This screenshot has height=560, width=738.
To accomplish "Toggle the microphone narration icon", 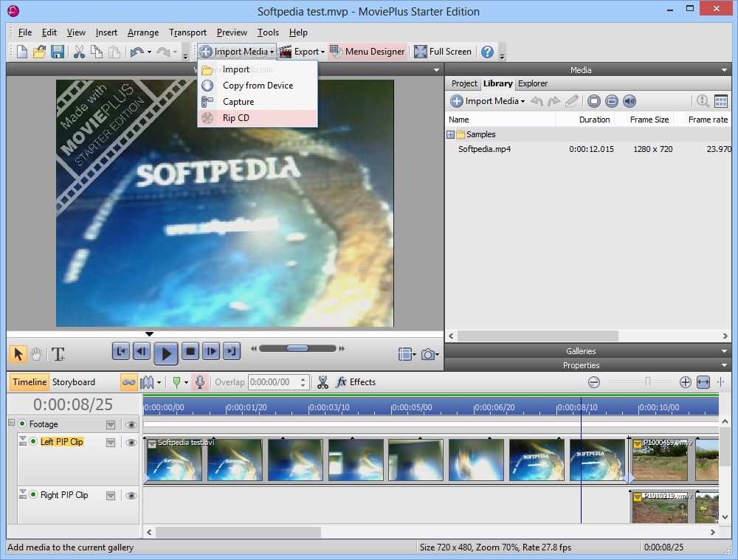I will click(200, 382).
